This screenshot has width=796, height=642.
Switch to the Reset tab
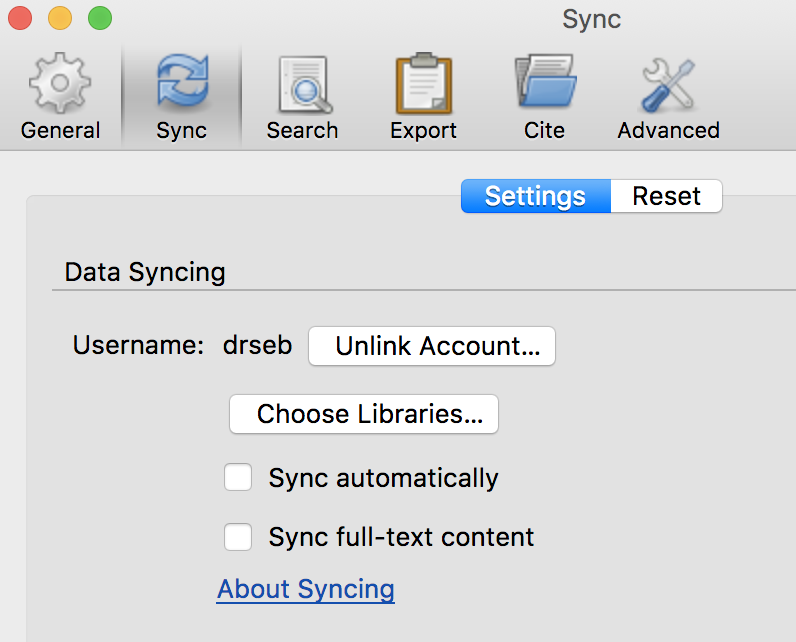666,196
